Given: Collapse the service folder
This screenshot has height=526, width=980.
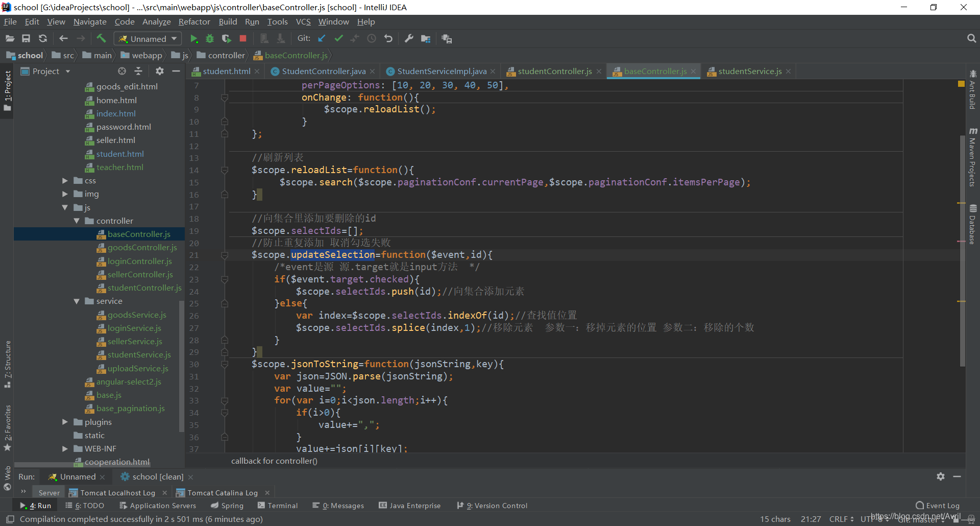Looking at the screenshot, I should 77,301.
